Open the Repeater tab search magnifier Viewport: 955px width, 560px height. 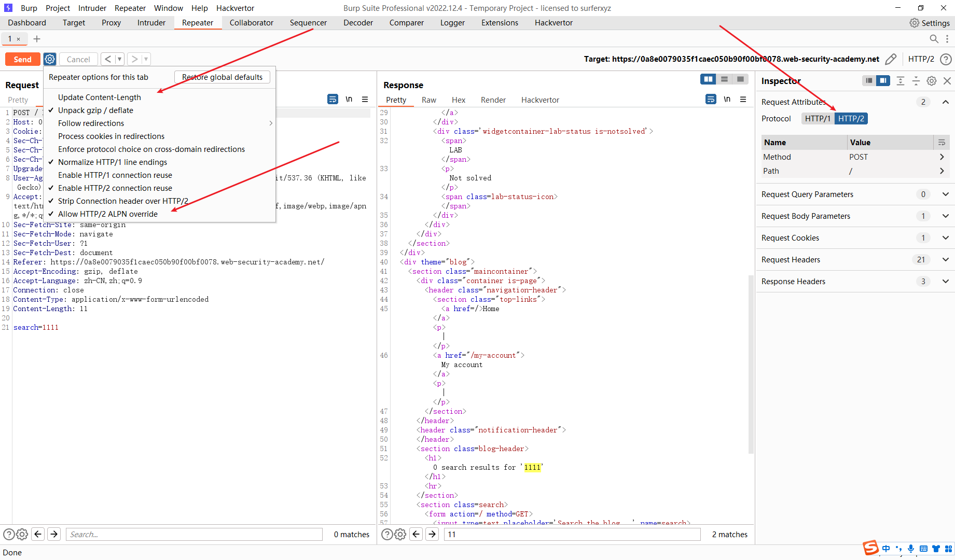point(934,39)
